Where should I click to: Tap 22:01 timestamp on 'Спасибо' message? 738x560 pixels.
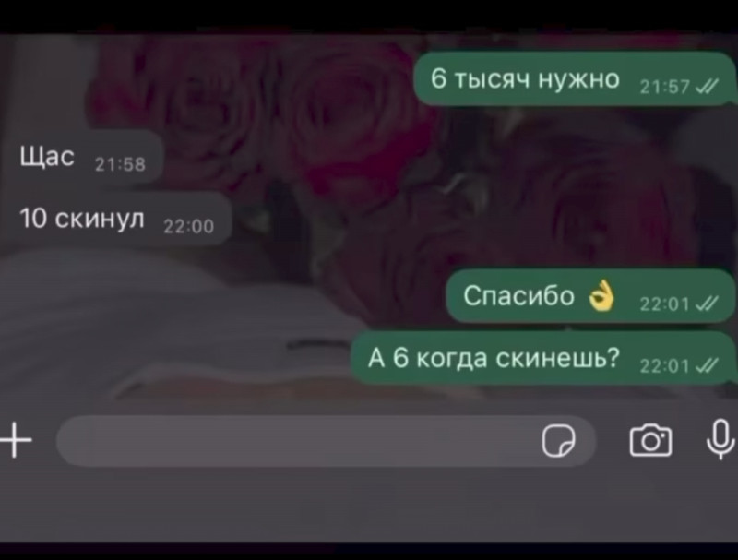pos(665,304)
